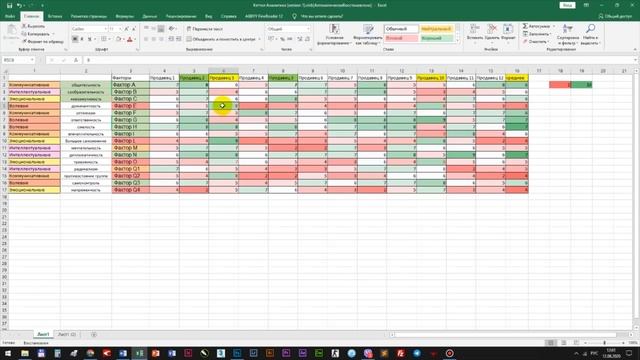Click Merge and Center button
Image resolution: width=640 pixels, height=360 pixels.
click(x=221, y=39)
